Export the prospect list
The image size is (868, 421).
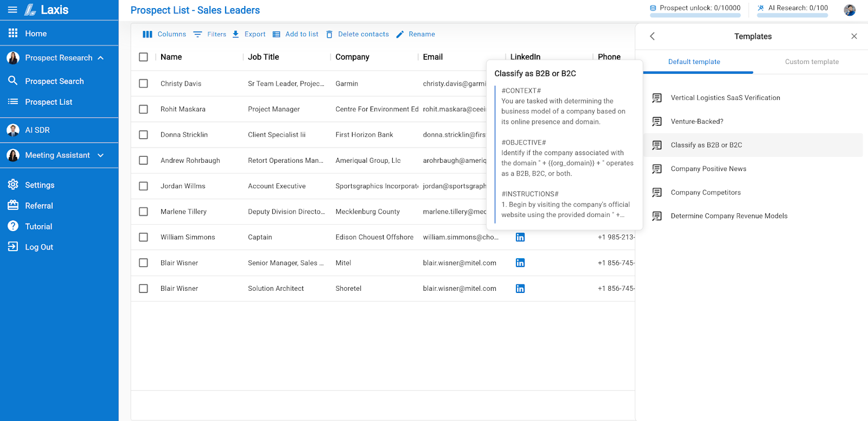pos(249,34)
